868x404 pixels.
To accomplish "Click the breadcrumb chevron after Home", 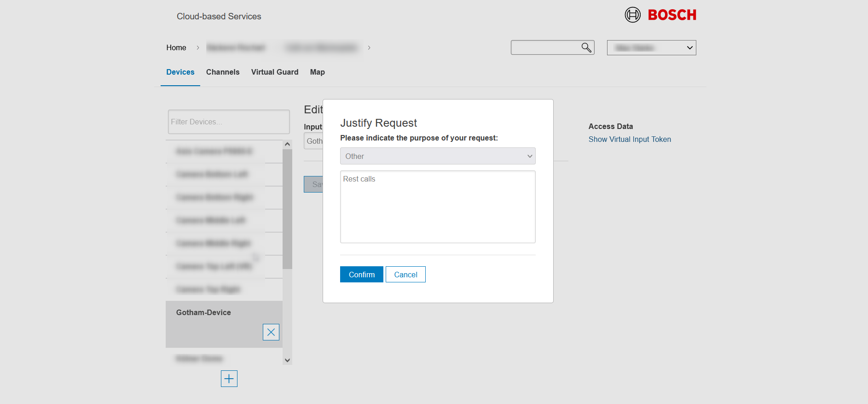I will pos(198,48).
